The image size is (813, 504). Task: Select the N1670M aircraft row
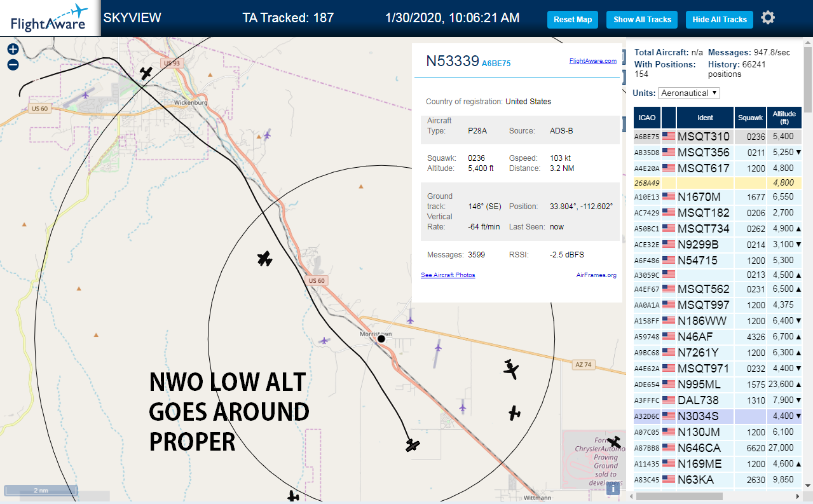click(718, 197)
